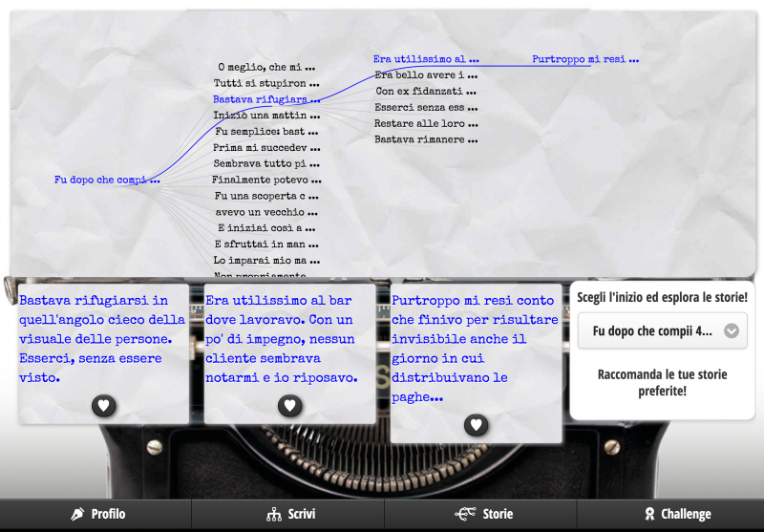Select the 'Con ex fidanzati ...' node
764x532 pixels.
(x=426, y=92)
